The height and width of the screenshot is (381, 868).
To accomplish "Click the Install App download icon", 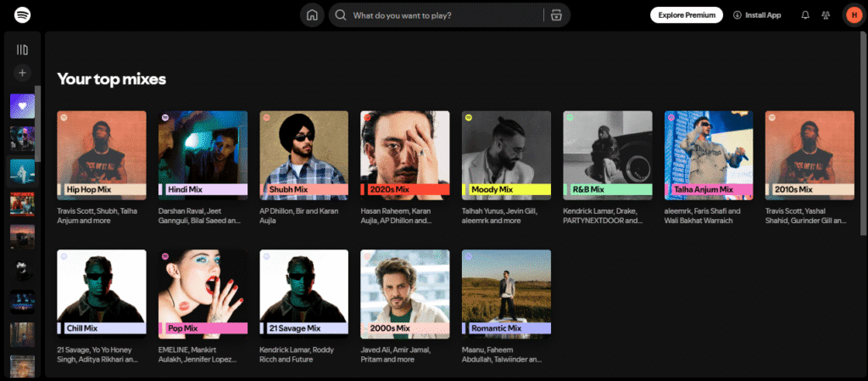I will 737,15.
